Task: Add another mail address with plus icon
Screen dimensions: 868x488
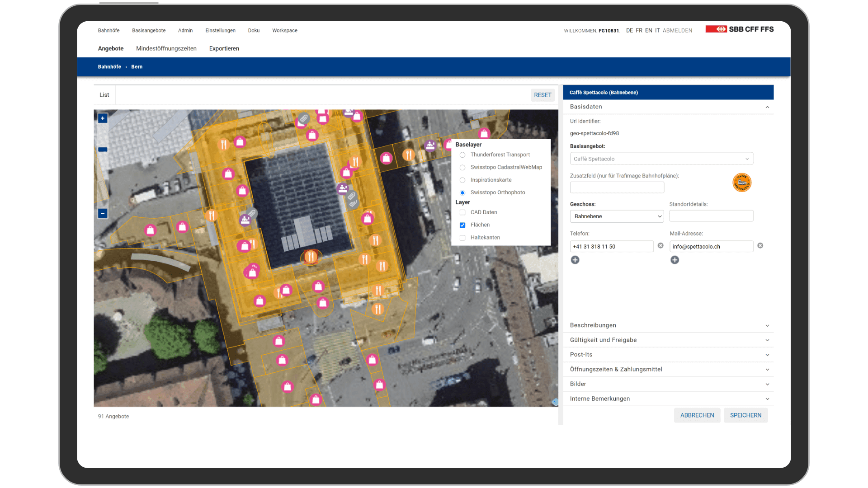Action: pyautogui.click(x=675, y=260)
